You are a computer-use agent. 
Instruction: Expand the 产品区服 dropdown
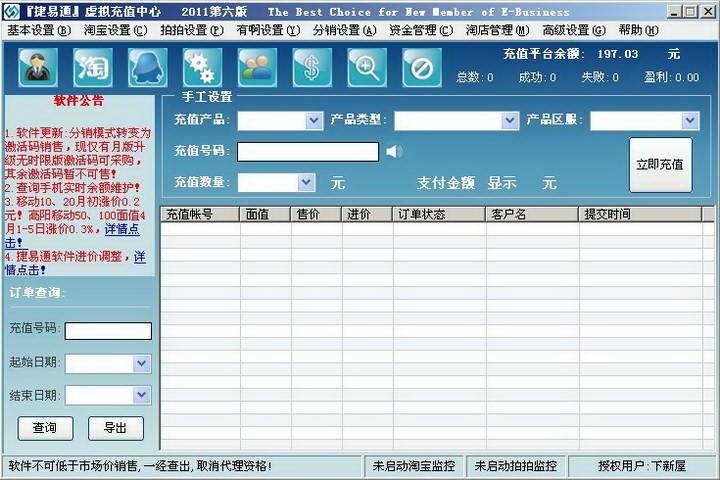pos(690,121)
